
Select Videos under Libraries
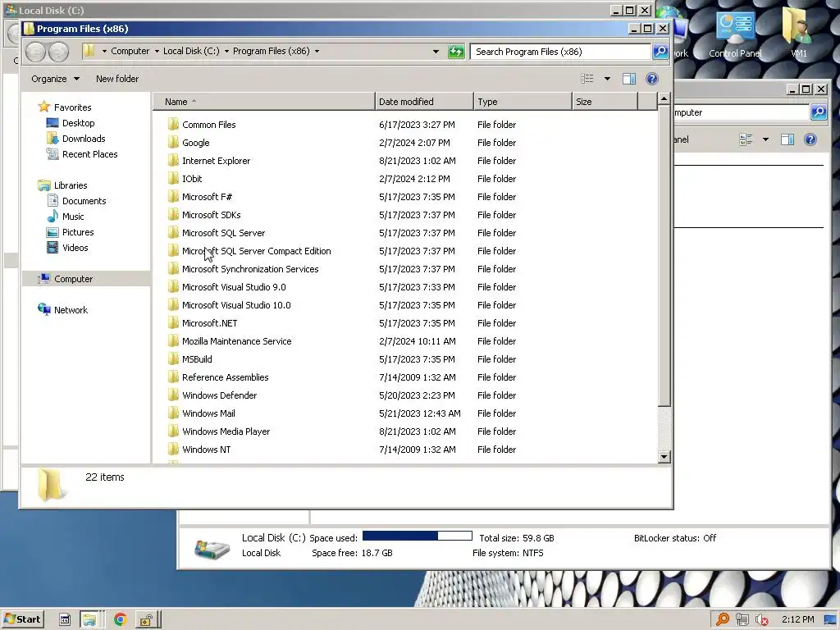75,248
